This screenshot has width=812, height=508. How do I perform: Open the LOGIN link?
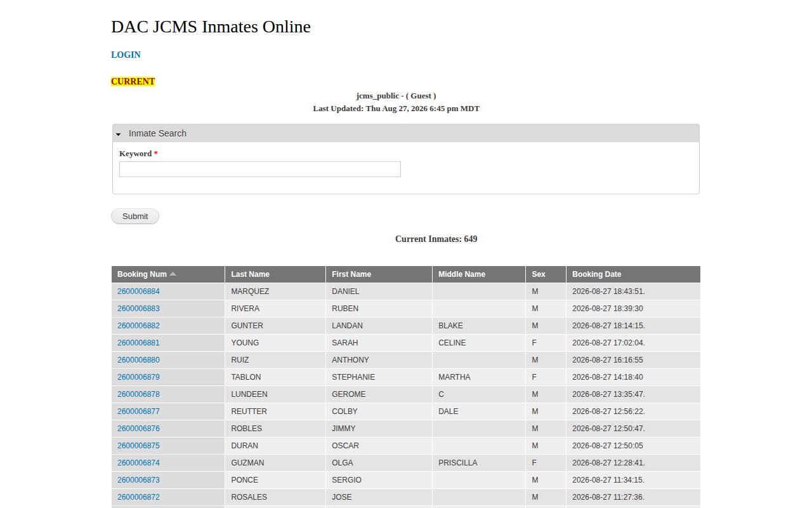(x=126, y=55)
